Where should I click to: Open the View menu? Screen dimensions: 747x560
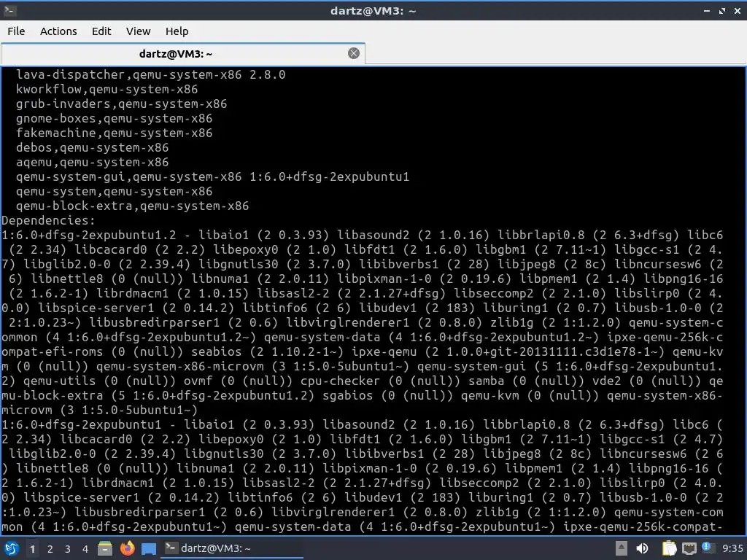[138, 31]
